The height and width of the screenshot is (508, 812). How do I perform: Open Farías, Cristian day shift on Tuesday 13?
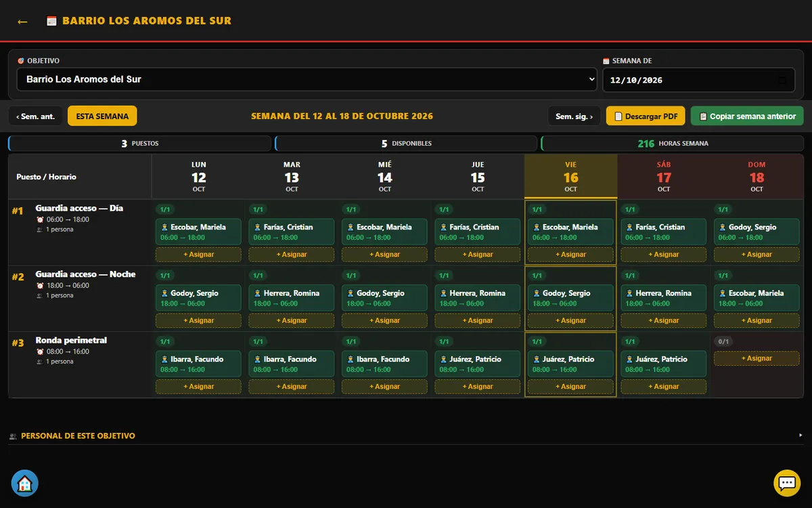click(x=291, y=232)
